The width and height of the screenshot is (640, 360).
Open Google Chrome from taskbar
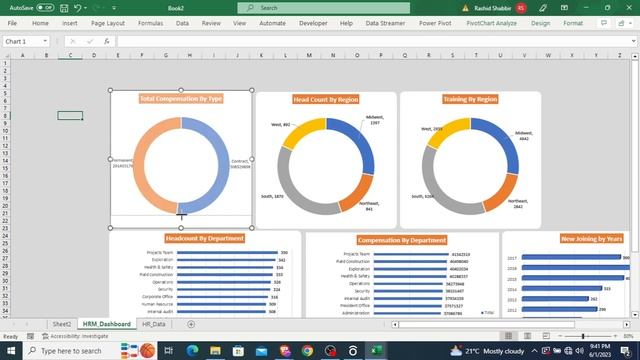point(307,351)
